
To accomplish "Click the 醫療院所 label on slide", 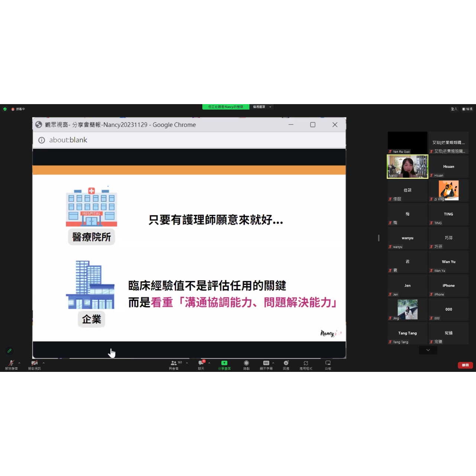I will (91, 237).
